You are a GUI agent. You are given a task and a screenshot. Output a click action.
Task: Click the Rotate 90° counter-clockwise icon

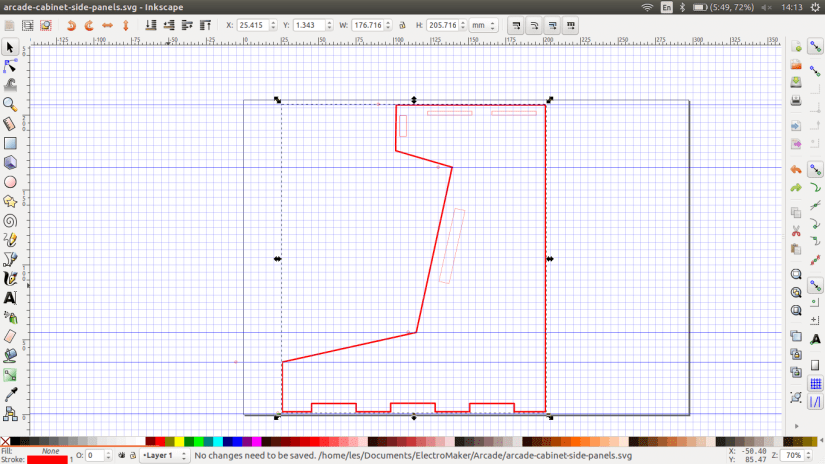point(71,24)
